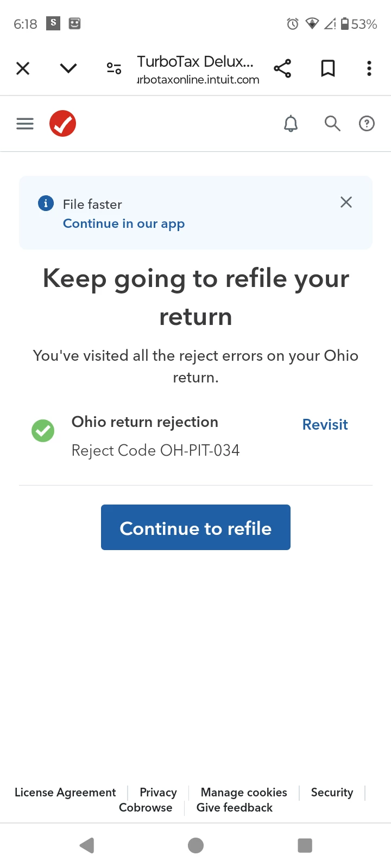
Task: Click the Continue to refile button
Action: (x=195, y=527)
